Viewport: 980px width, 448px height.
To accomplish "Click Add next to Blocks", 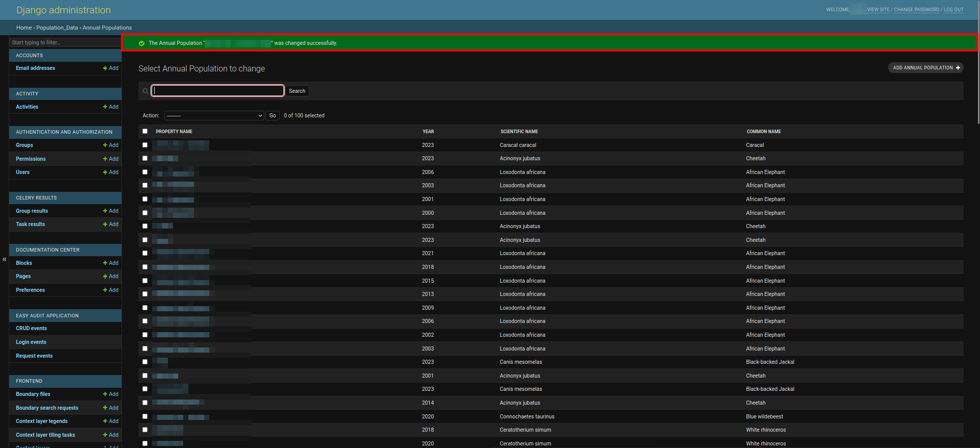I will point(111,263).
